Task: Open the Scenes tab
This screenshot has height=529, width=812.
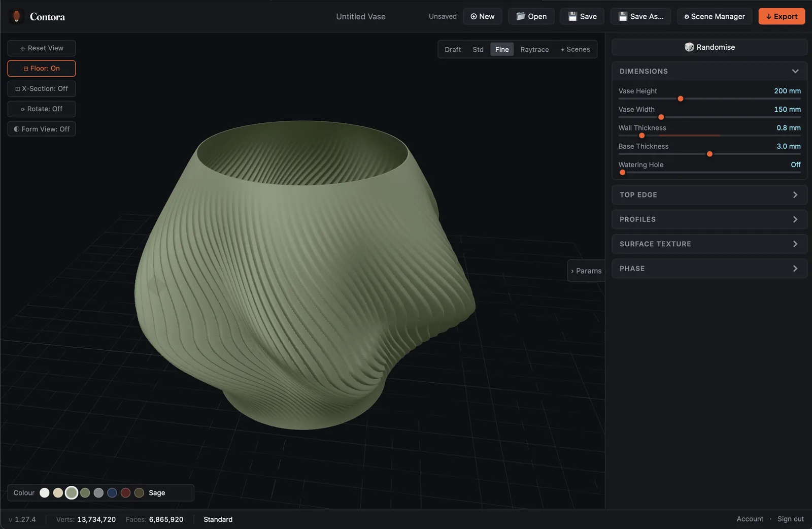Action: [x=575, y=49]
